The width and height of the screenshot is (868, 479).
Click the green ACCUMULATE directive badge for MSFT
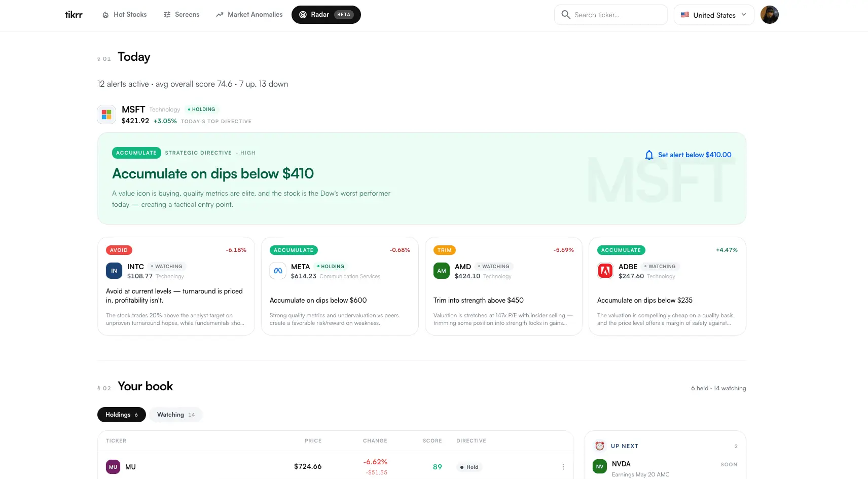[x=136, y=153]
